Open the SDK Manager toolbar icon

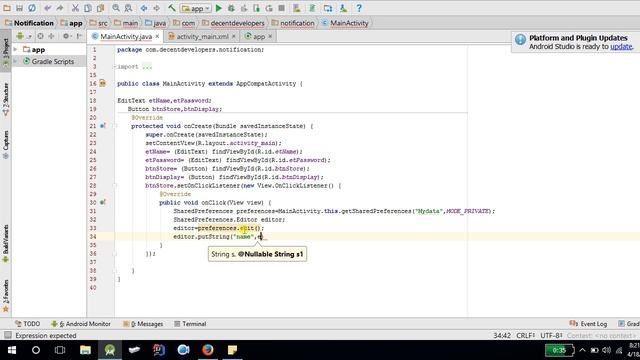pos(343,8)
